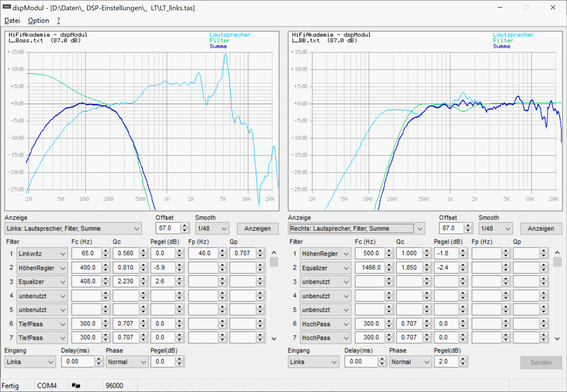Increase left channel output Pegel(dB) value

click(179, 359)
